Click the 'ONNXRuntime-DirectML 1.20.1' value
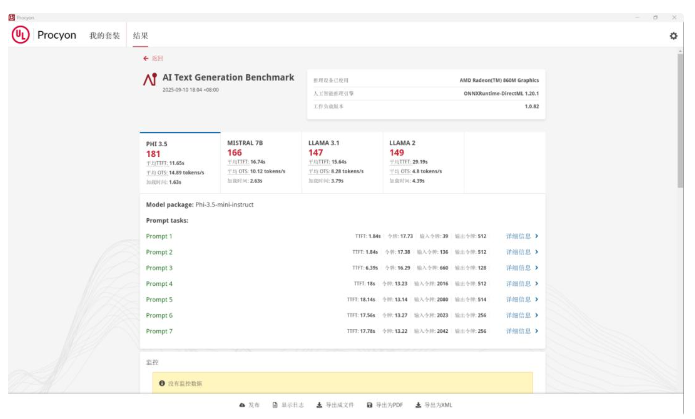Image resolution: width=695 pixels, height=419 pixels. tap(501, 94)
